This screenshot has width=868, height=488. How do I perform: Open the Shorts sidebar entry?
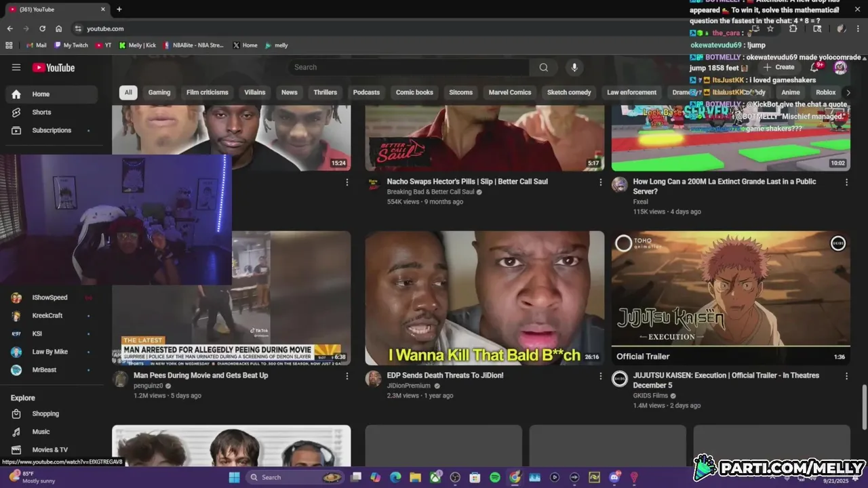click(51, 113)
